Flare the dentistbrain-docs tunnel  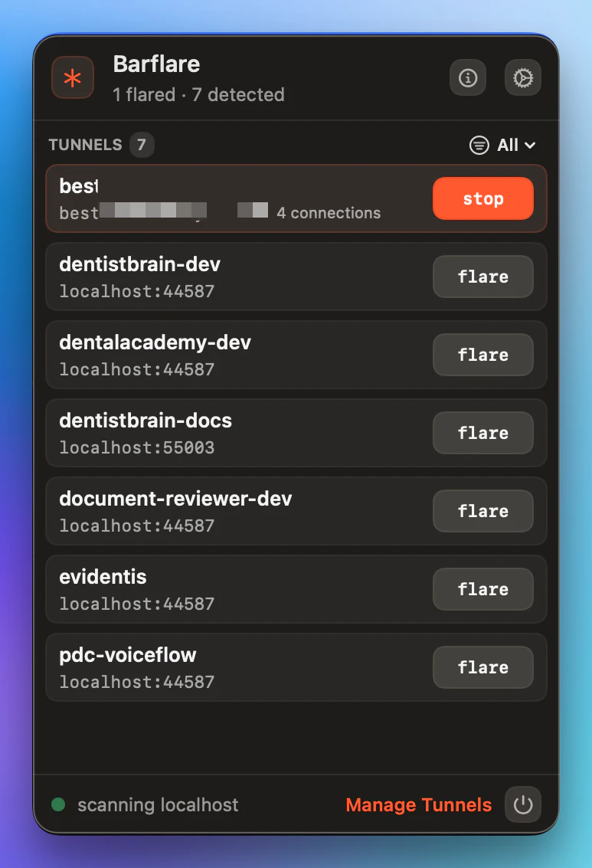click(483, 432)
